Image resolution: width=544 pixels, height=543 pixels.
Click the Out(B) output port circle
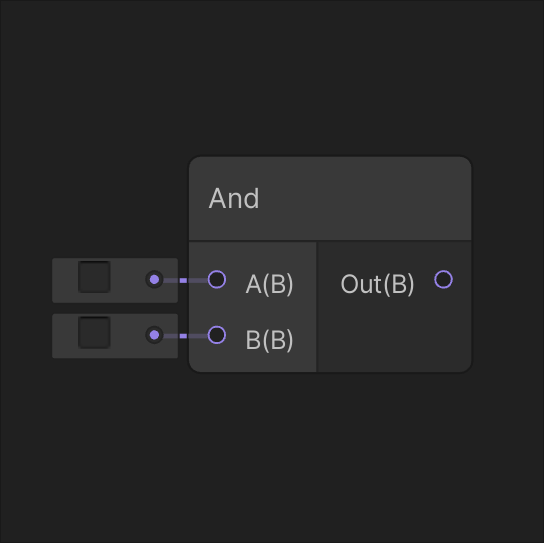point(443,279)
